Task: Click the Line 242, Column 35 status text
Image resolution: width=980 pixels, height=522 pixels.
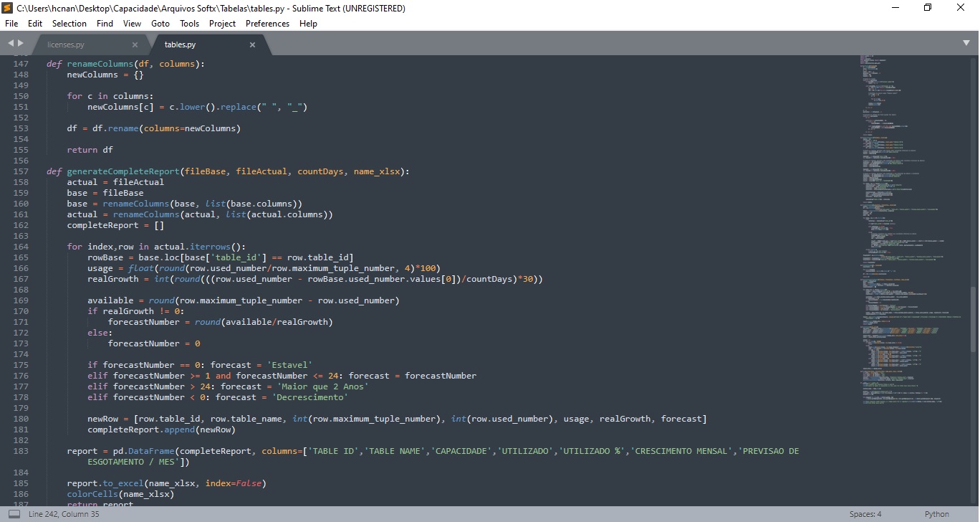Action: (x=64, y=514)
